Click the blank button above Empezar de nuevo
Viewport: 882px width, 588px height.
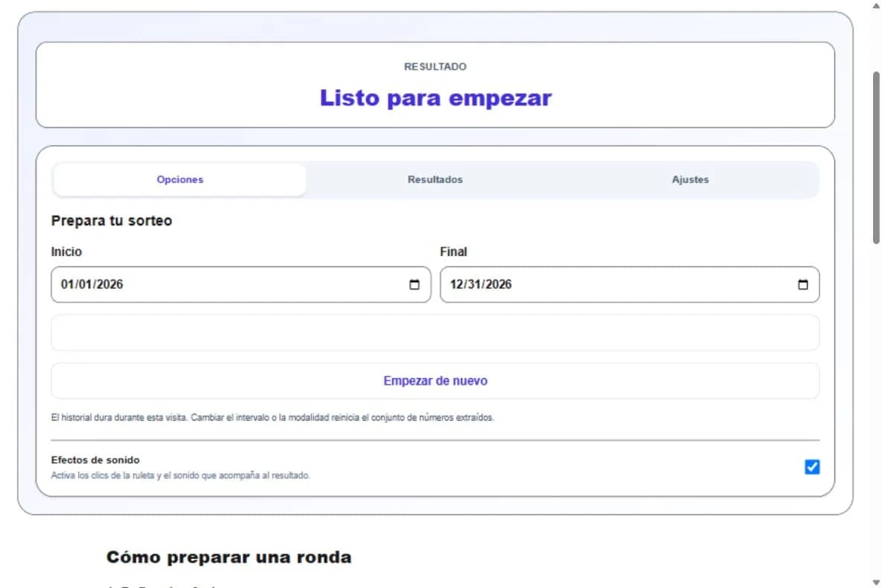point(435,333)
